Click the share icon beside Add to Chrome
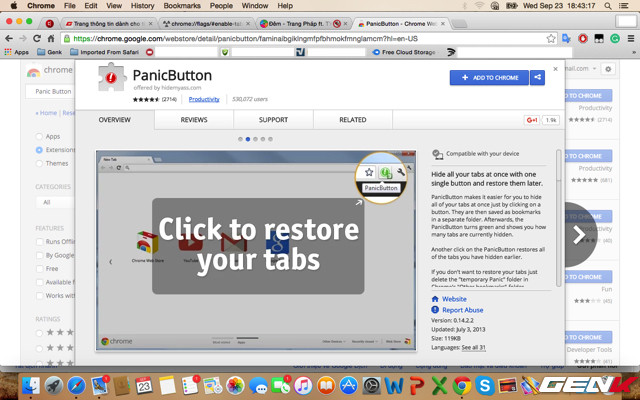 pyautogui.click(x=538, y=77)
